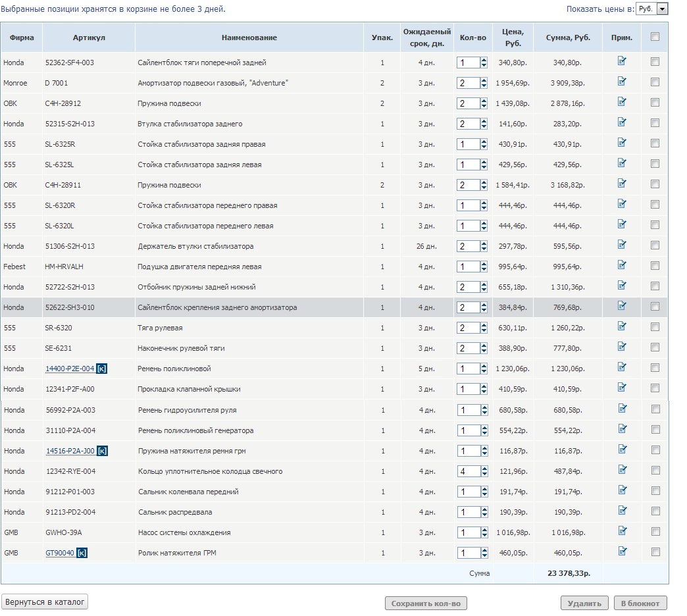Check the box for SL-6325R row
687x616 pixels.
(655, 143)
